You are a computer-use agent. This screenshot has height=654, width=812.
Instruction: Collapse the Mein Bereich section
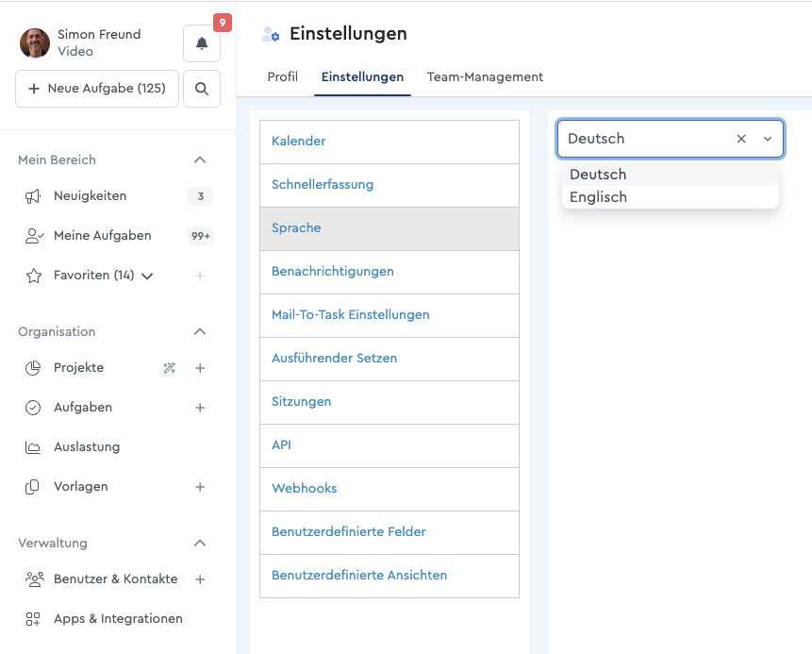click(200, 160)
